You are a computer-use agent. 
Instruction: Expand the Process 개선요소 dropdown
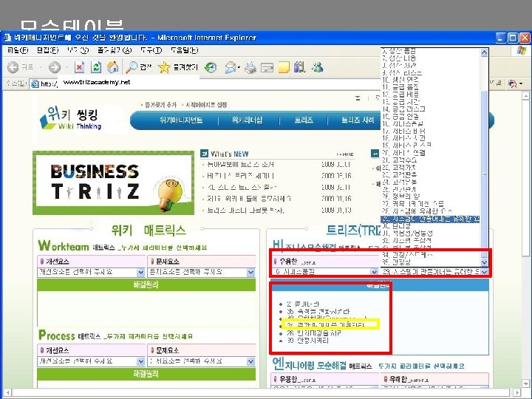pyautogui.click(x=141, y=361)
